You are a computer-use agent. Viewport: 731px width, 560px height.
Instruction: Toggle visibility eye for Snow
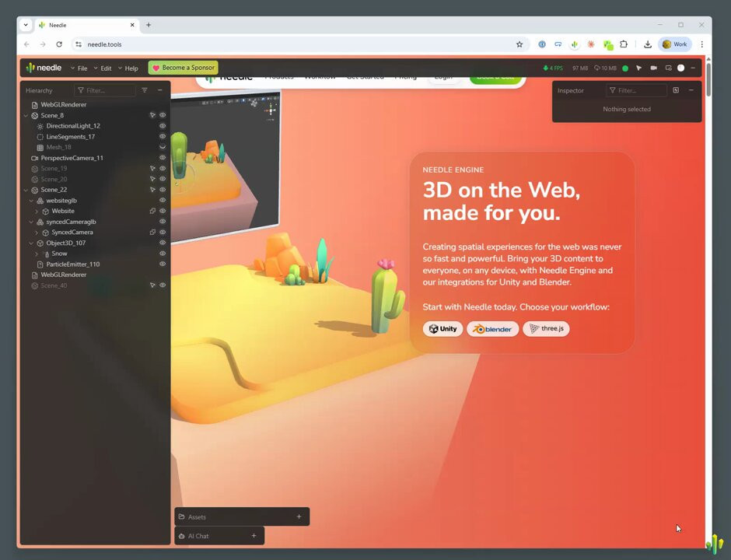pyautogui.click(x=163, y=254)
